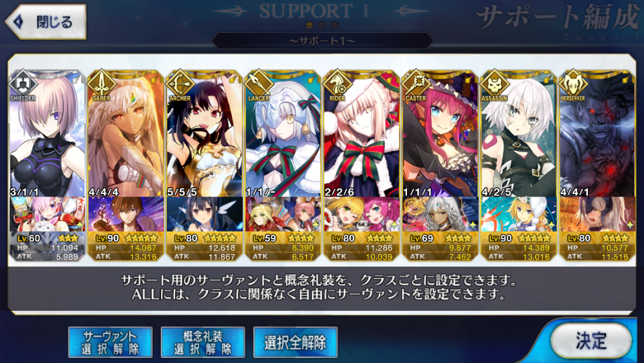This screenshot has height=363, width=644.
Task: Select the Archer class icon
Action: tap(180, 84)
